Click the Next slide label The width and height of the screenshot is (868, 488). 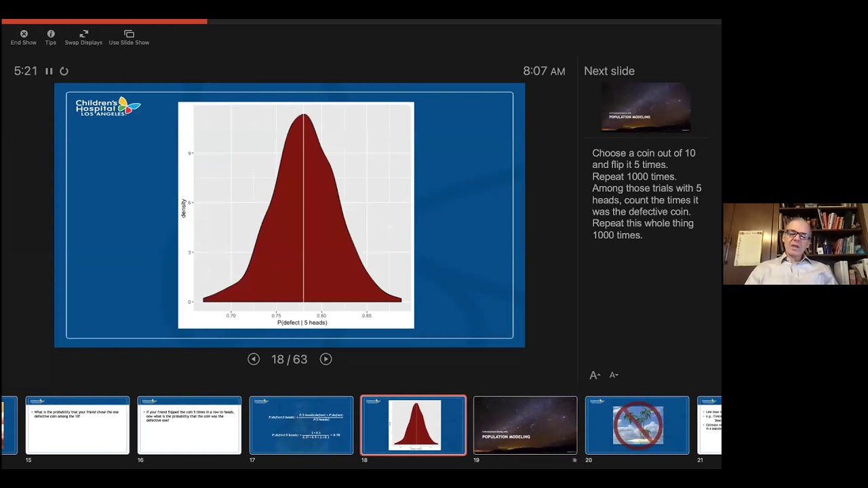coord(609,71)
